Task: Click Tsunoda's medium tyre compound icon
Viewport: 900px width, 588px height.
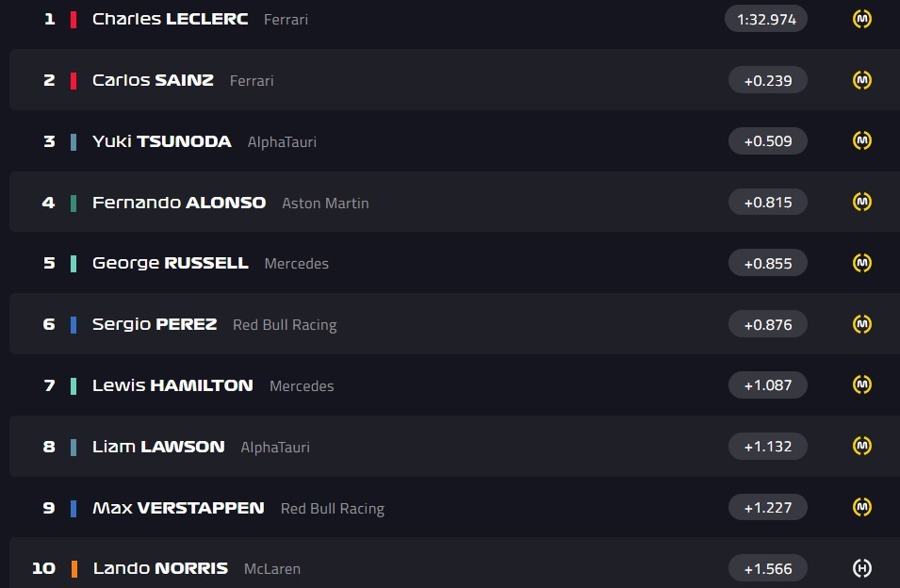Action: point(861,141)
